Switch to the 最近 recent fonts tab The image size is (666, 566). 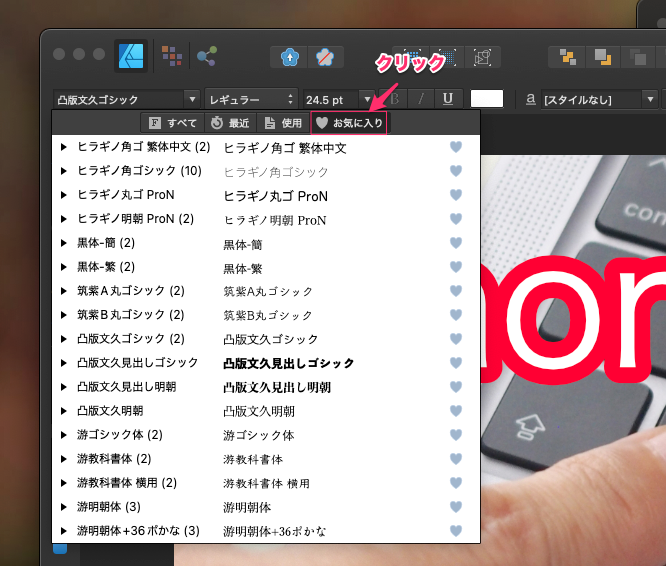229,123
